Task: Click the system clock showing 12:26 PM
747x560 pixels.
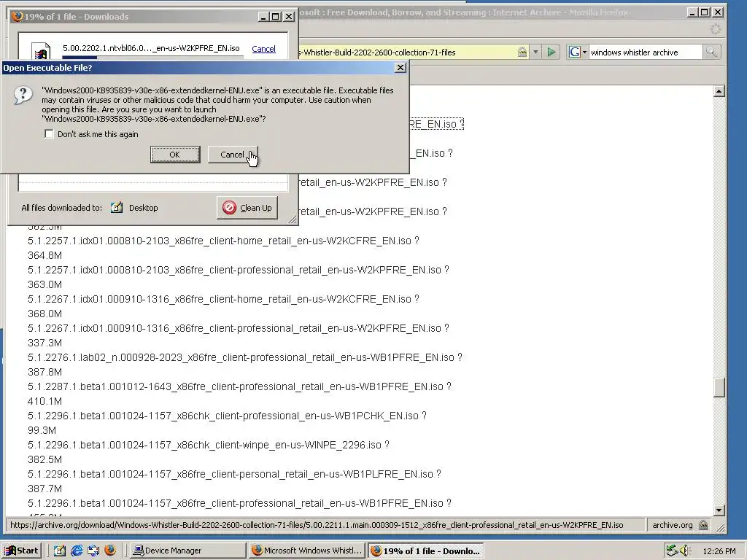Action: [x=719, y=551]
